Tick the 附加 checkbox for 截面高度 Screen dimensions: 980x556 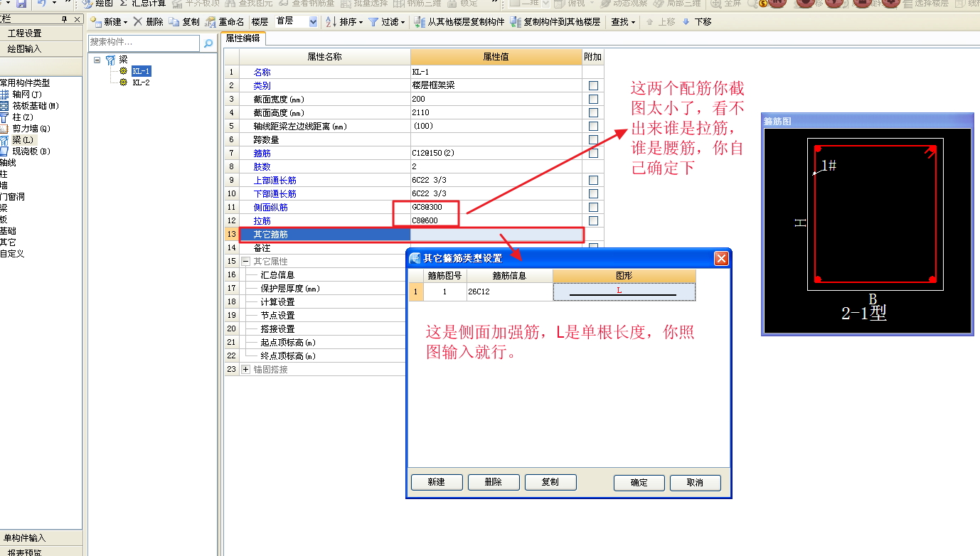[593, 112]
